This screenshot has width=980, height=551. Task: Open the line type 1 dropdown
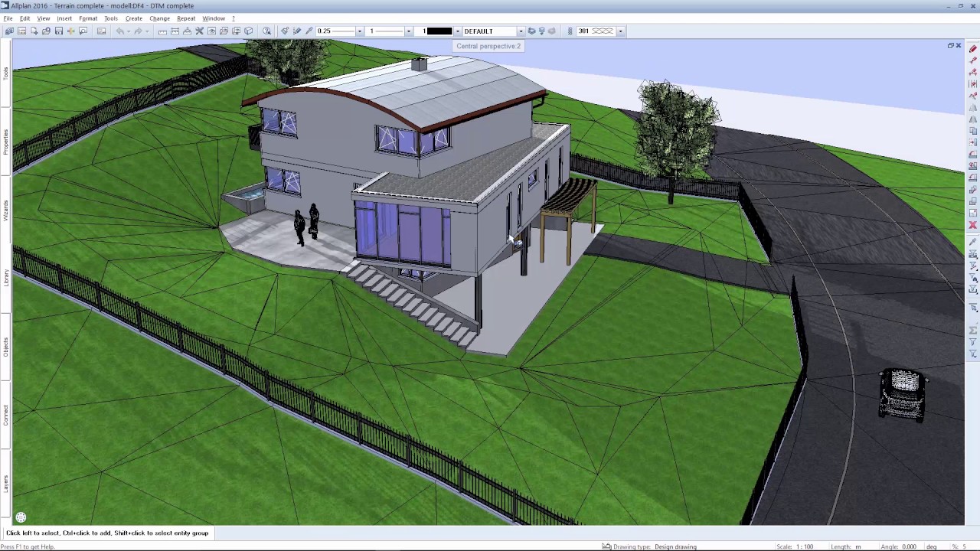click(408, 31)
